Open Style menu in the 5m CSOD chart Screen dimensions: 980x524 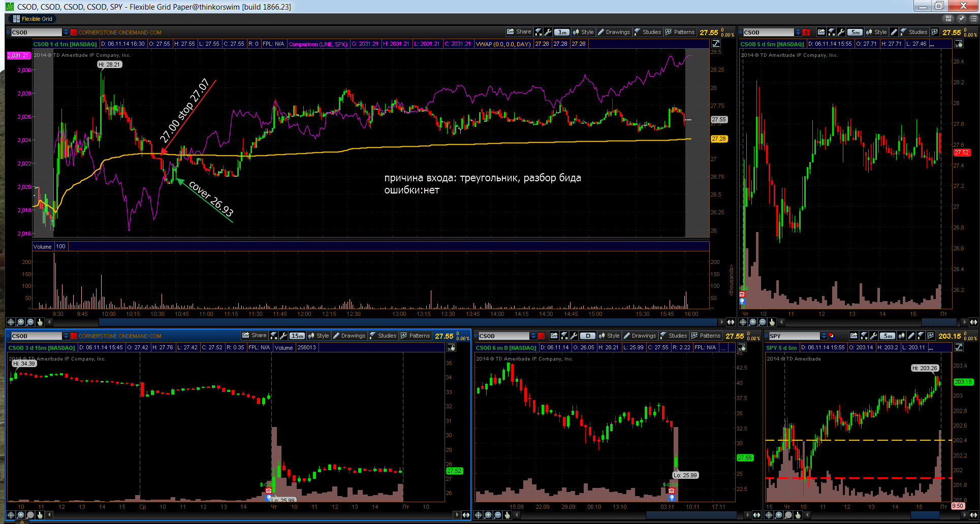876,32
